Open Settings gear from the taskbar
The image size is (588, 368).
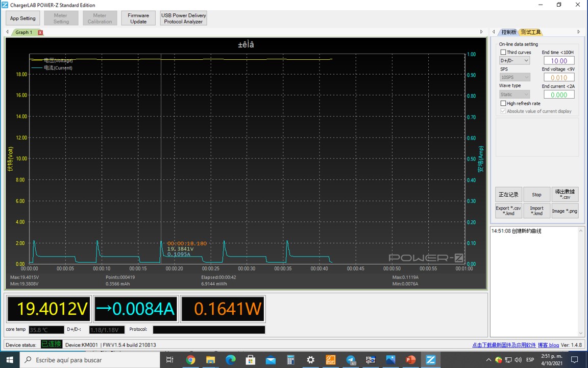[x=310, y=360]
